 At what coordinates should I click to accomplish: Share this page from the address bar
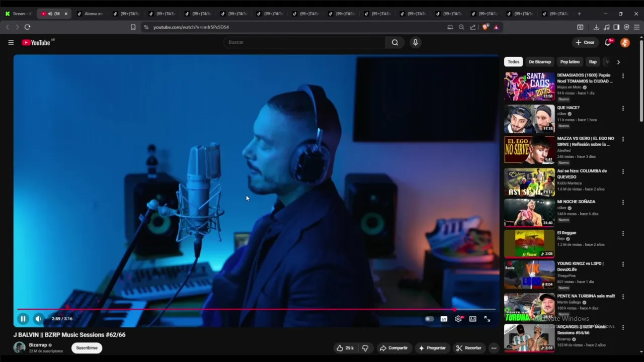point(473,27)
